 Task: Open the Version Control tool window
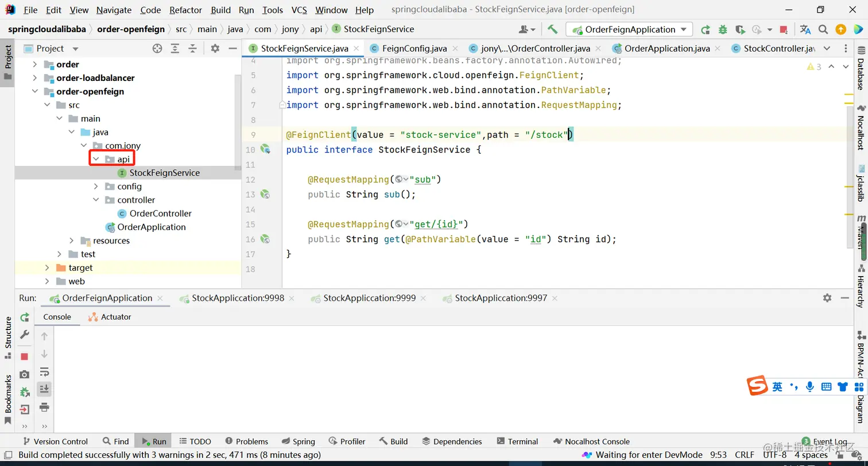click(55, 441)
